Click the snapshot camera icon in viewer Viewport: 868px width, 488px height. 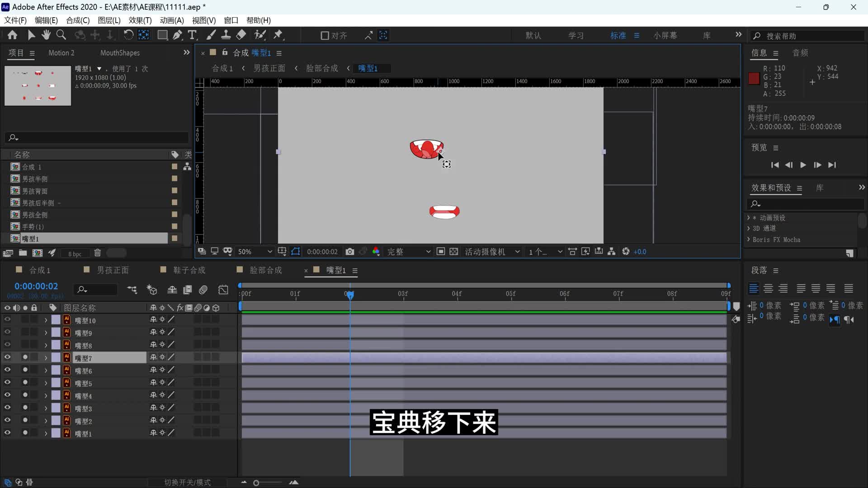(x=350, y=252)
